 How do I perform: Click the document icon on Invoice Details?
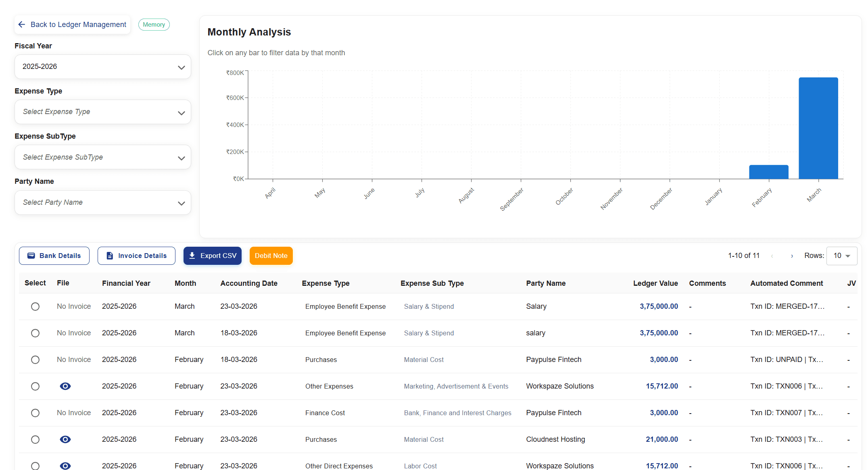point(109,256)
